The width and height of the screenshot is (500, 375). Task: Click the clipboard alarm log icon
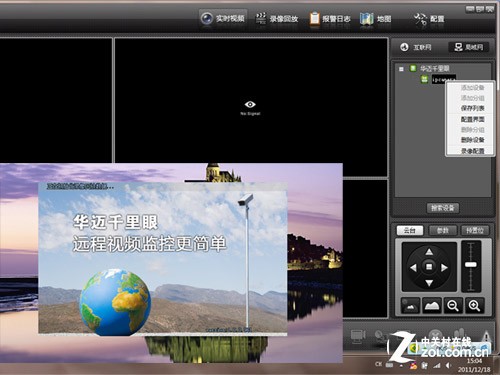[314, 18]
